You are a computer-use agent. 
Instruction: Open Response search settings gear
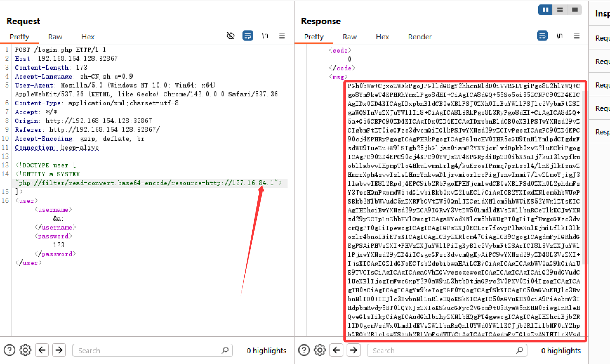(x=320, y=350)
